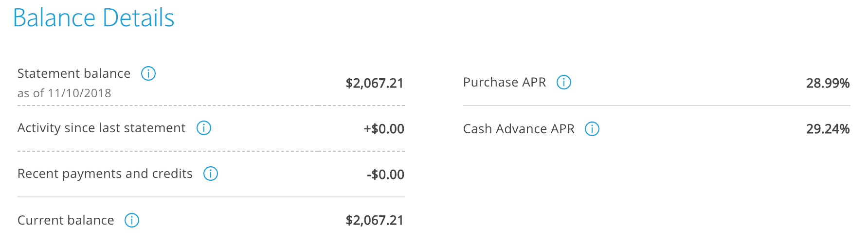Select the Statement balance label
The width and height of the screenshot is (868, 245).
(x=74, y=73)
